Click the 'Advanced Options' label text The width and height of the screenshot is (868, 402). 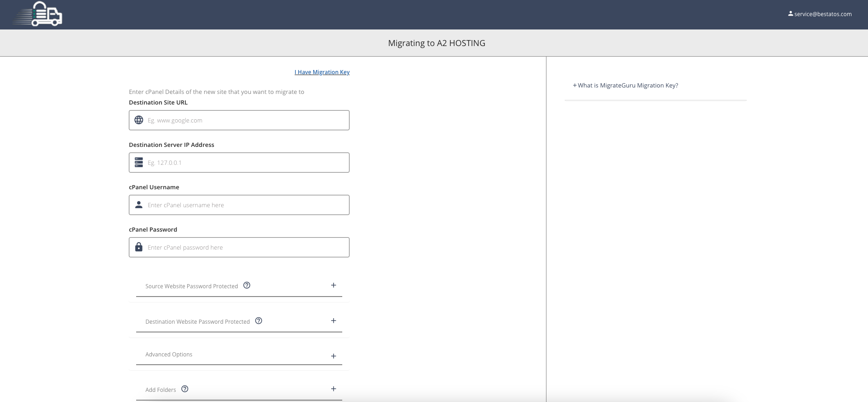(169, 355)
